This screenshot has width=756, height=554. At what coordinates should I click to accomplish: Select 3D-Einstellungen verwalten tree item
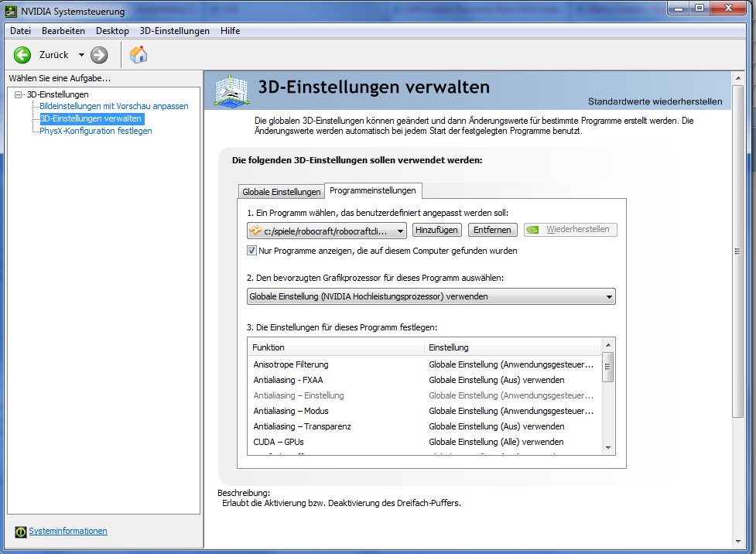tap(91, 118)
